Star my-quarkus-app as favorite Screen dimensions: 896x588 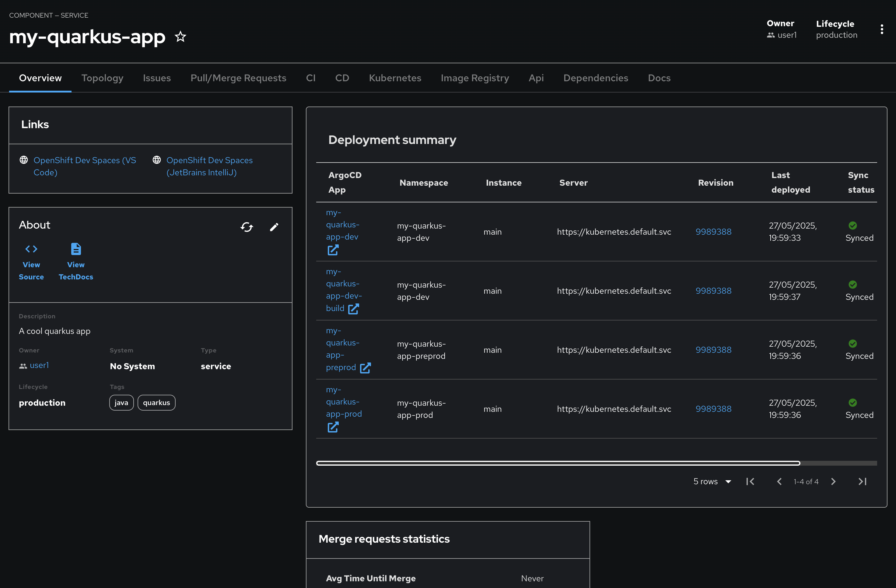point(181,37)
